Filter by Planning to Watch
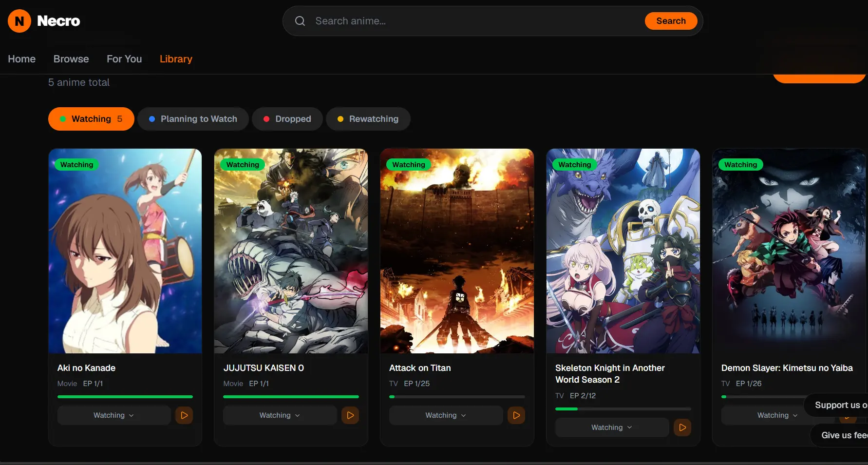Image resolution: width=868 pixels, height=465 pixels. point(193,119)
